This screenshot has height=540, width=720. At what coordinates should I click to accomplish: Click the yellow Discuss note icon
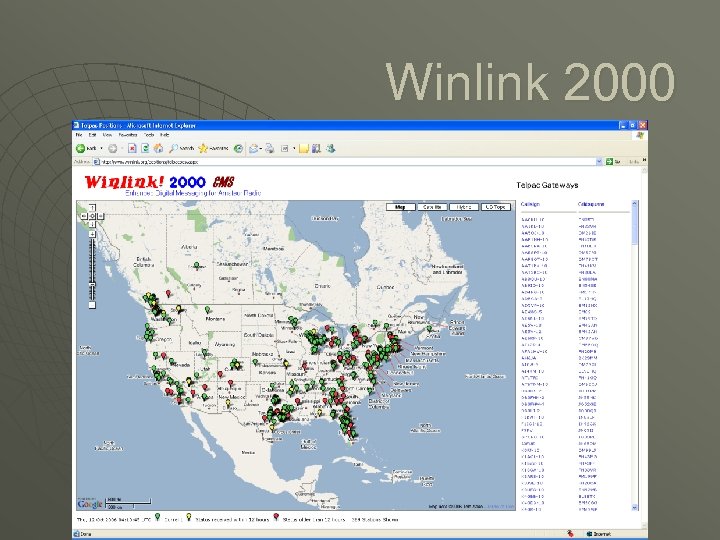304,148
